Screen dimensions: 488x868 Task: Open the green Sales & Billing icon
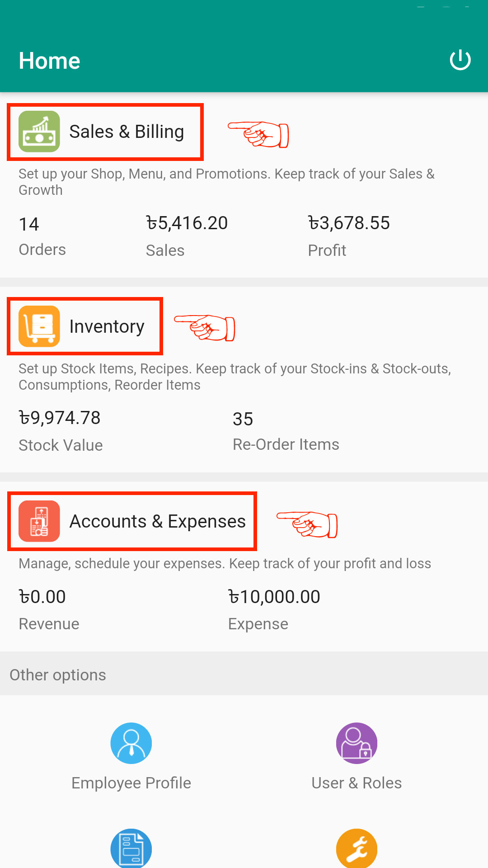coord(39,132)
